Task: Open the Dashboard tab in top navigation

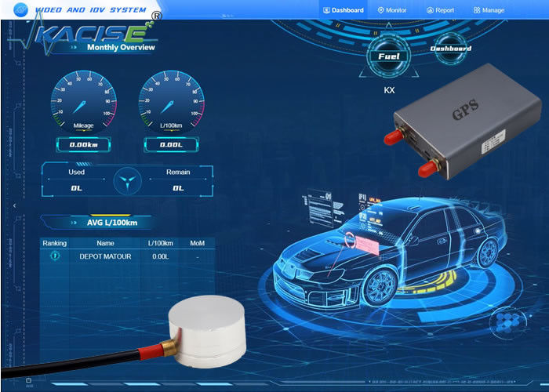Action: pos(344,10)
